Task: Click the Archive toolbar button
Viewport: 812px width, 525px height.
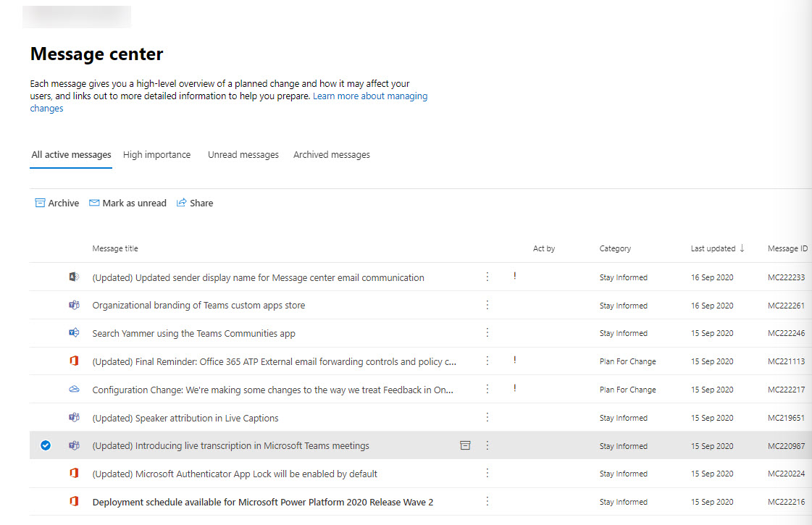Action: click(x=57, y=203)
